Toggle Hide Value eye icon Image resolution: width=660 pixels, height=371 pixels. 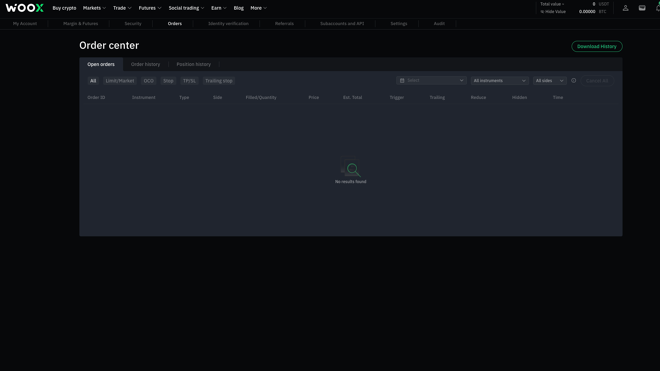[x=542, y=12]
